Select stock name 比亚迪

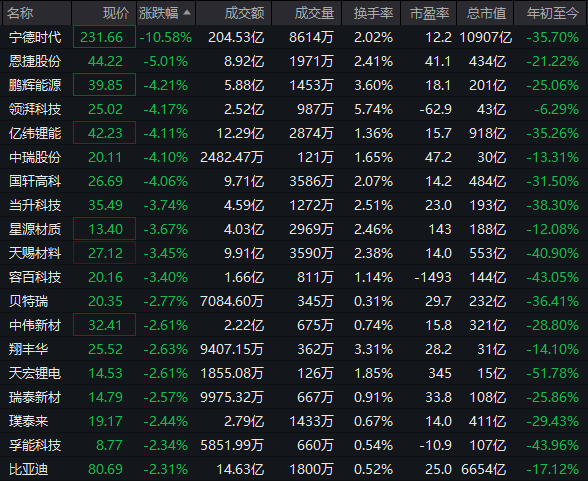28,469
